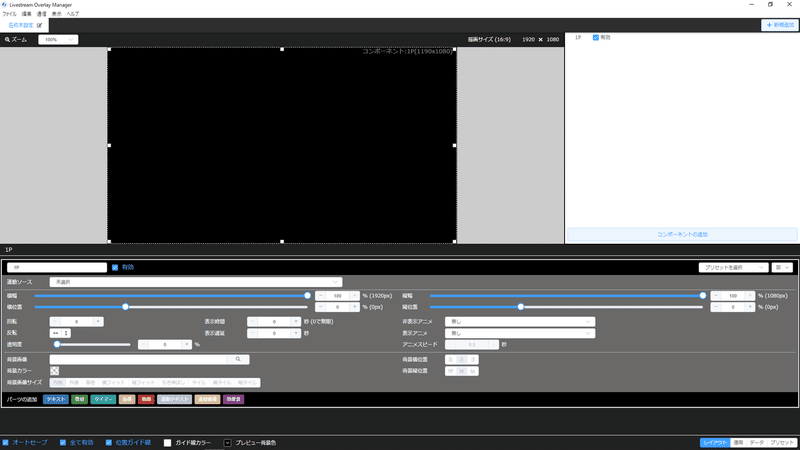Viewport: 800px width, 450px height.
Task: Open the 連動ソース 未選択 dropdown
Action: (196, 282)
